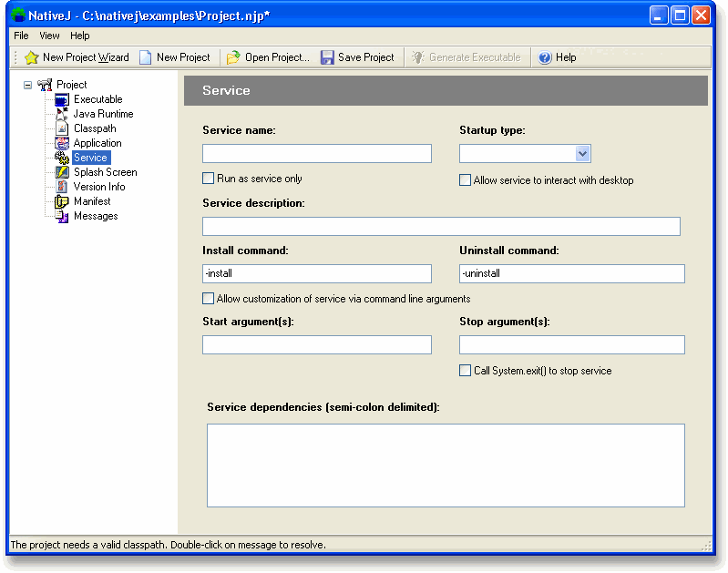The image size is (728, 573).
Task: Click the Open Project folder icon
Action: pos(233,57)
